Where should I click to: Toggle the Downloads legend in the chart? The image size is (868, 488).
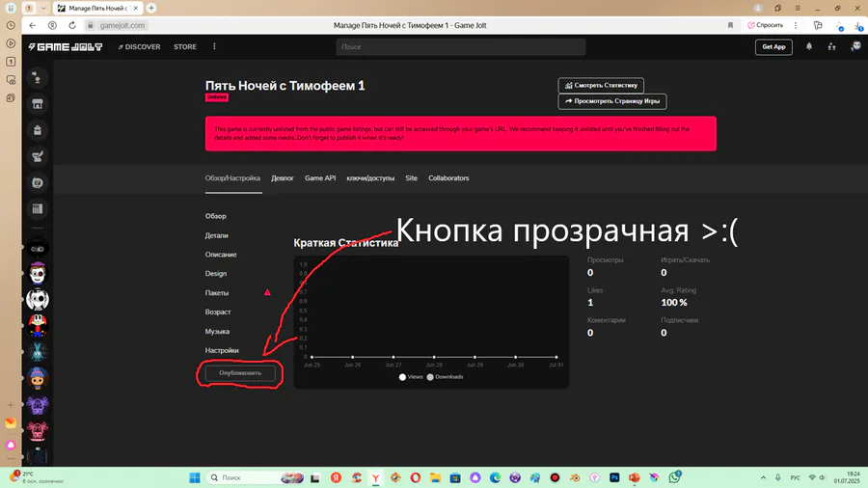click(x=445, y=377)
